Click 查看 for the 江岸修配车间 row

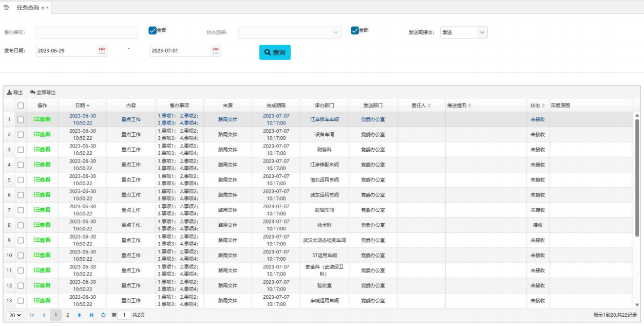[42, 165]
